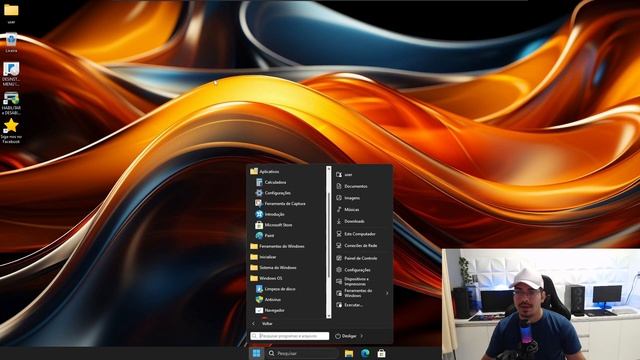The image size is (640, 360).
Task: Click the Pesquisar programas e arquivos field
Action: click(290, 336)
